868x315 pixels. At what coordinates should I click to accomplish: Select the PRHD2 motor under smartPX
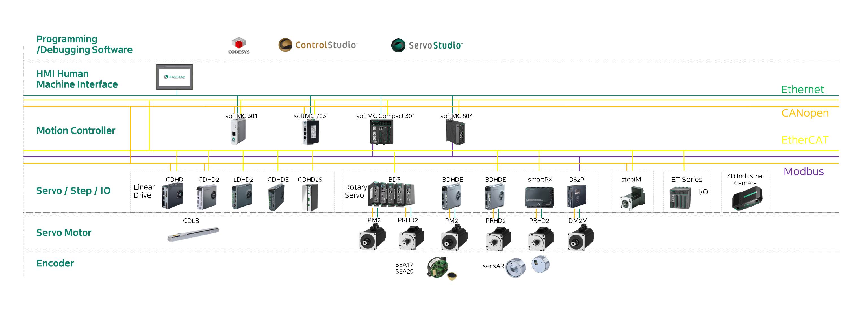(x=541, y=239)
